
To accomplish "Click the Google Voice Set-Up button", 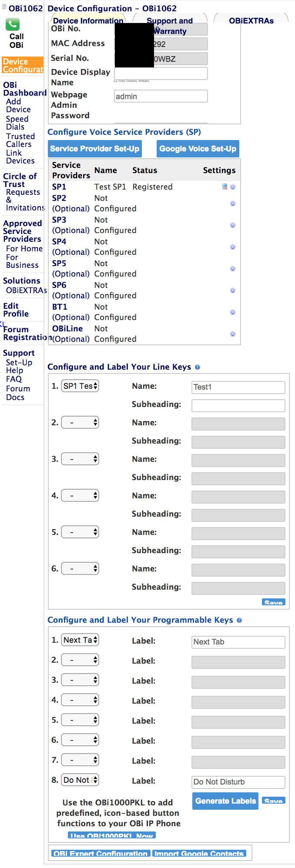I will 198,149.
